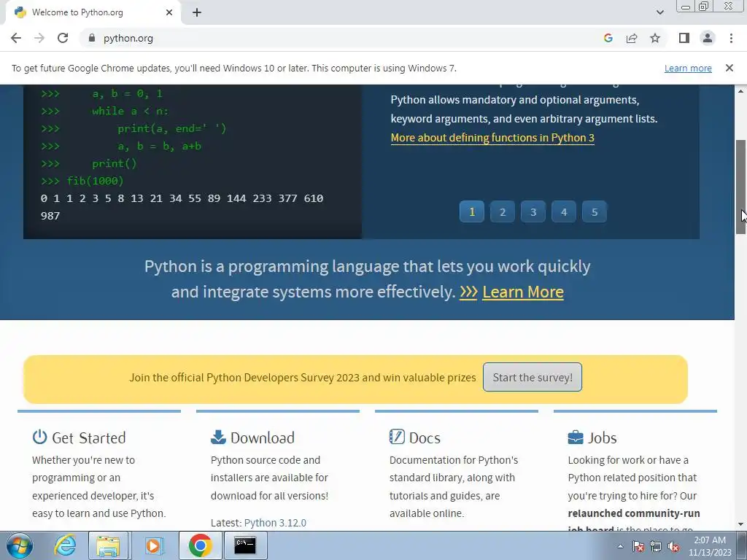Click the Download arrow icon

(218, 437)
